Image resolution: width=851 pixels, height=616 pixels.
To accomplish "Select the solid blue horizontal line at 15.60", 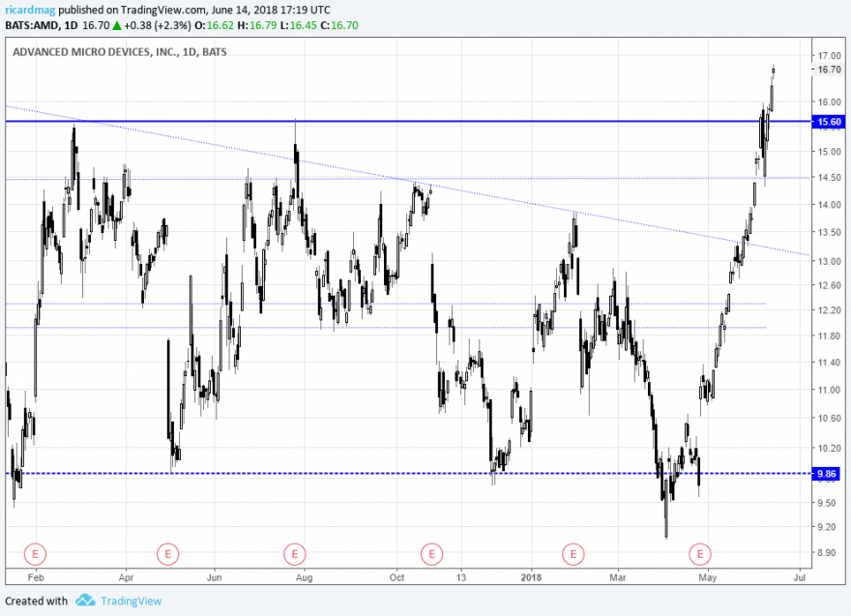I will 408,122.
